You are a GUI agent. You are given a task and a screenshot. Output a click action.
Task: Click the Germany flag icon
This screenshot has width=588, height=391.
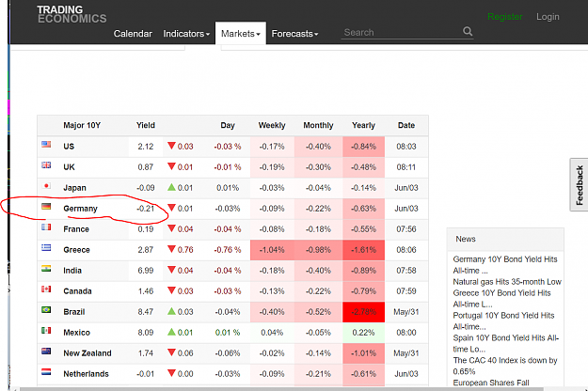46,207
